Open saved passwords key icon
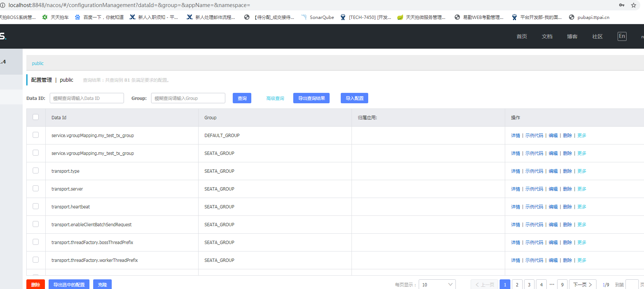 click(x=622, y=5)
